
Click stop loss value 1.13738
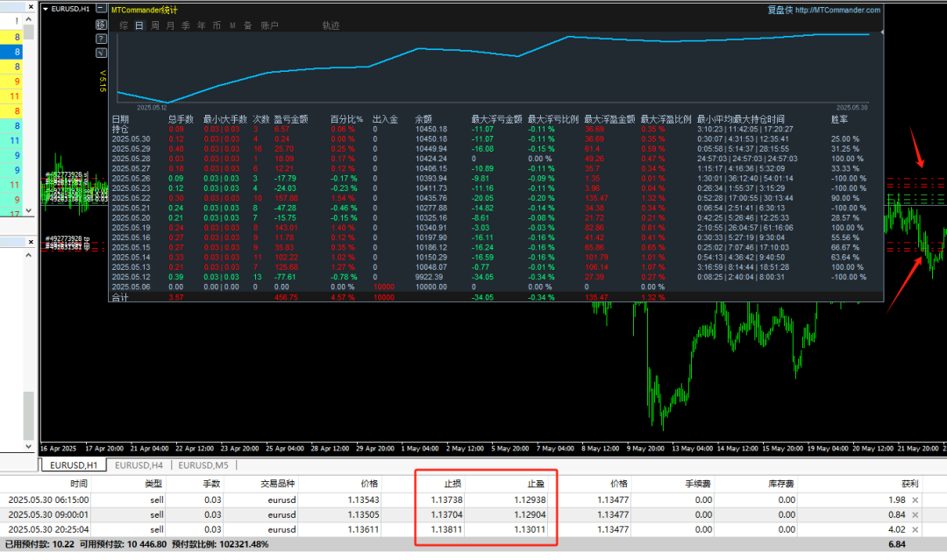coord(446,500)
